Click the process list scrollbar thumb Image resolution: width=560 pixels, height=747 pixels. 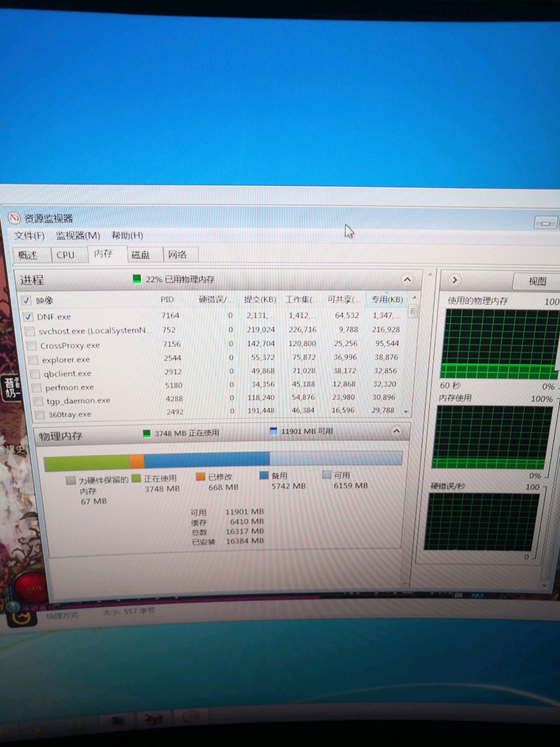click(413, 311)
